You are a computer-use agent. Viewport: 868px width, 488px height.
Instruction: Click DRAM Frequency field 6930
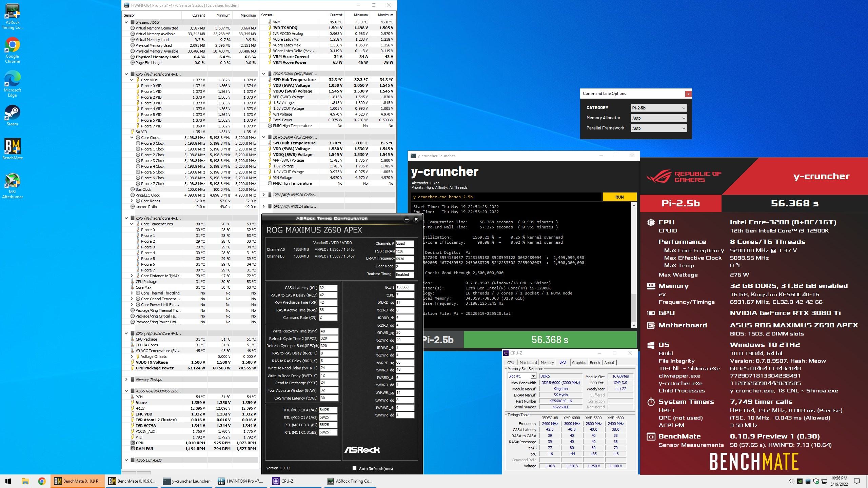click(x=405, y=259)
